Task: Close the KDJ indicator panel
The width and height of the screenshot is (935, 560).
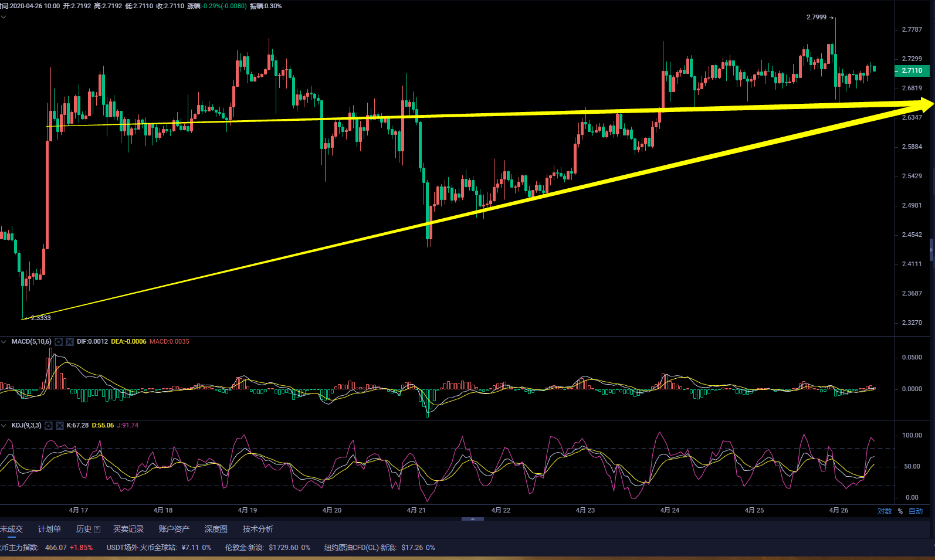Action: (59, 425)
